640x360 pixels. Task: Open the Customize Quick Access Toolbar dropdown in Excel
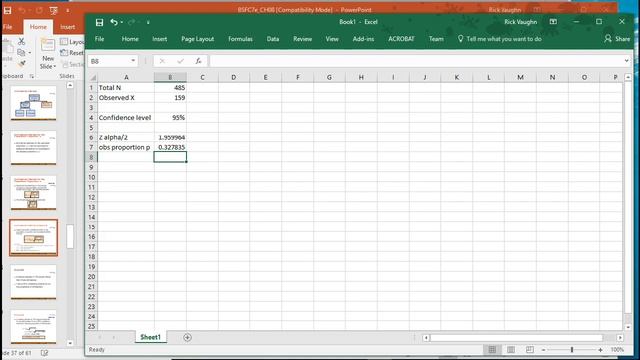[x=148, y=22]
